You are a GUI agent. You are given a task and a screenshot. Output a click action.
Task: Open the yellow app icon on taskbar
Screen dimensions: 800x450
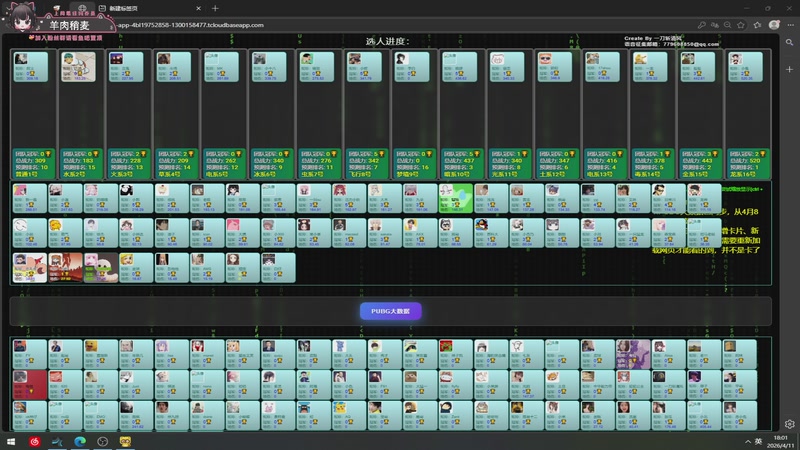click(125, 441)
